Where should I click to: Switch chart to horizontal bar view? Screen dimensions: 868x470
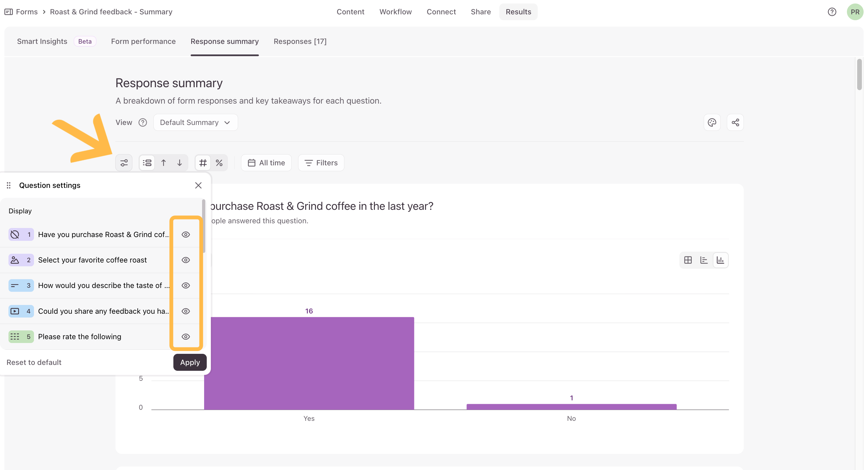704,260
